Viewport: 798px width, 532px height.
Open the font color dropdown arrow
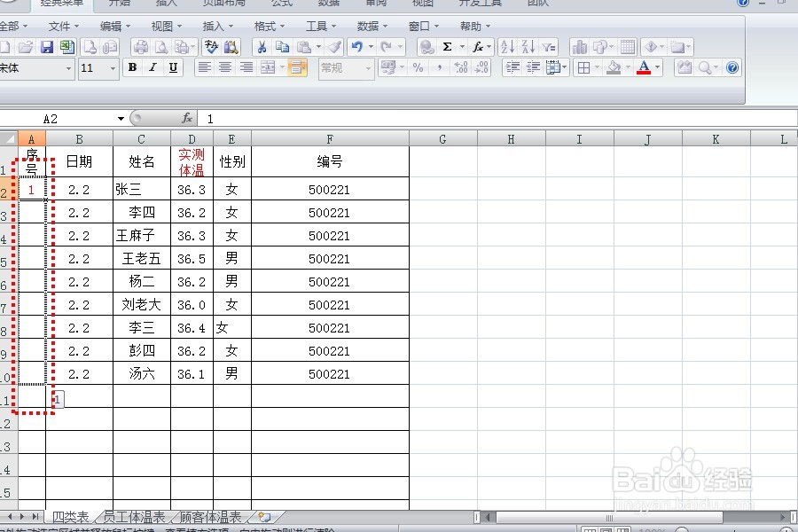[656, 67]
